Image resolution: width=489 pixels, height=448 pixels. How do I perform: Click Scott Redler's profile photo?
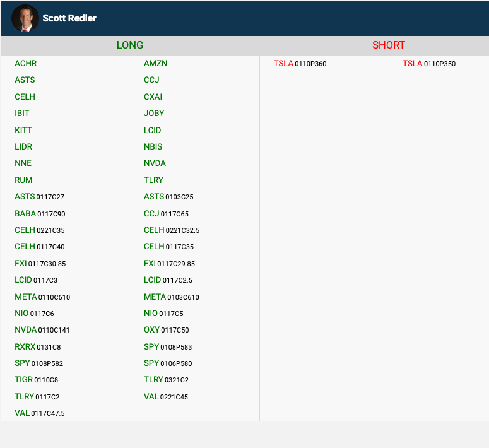point(25,18)
